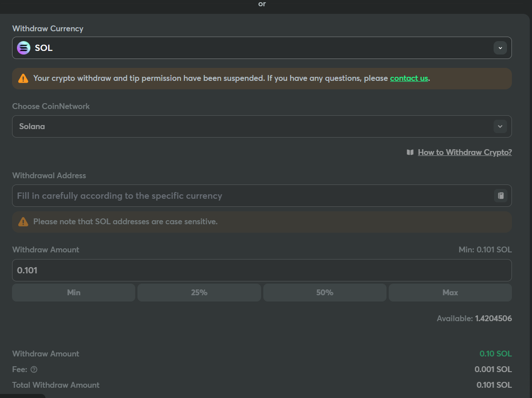Expand the Choose CoinNetwork chevron arrow

click(500, 126)
